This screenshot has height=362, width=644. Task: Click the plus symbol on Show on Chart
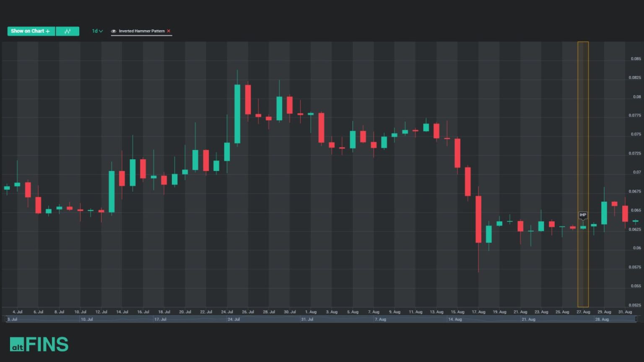(48, 31)
